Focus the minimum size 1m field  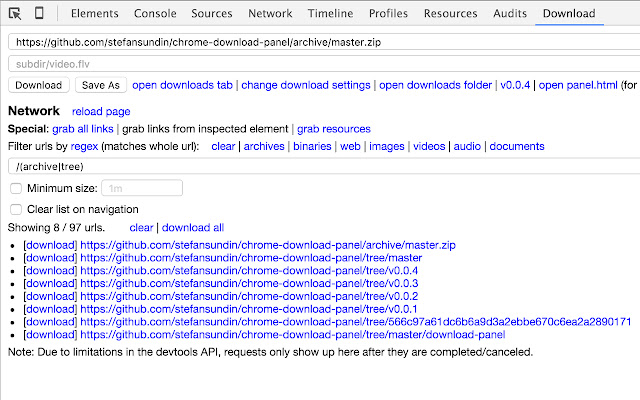[x=142, y=188]
